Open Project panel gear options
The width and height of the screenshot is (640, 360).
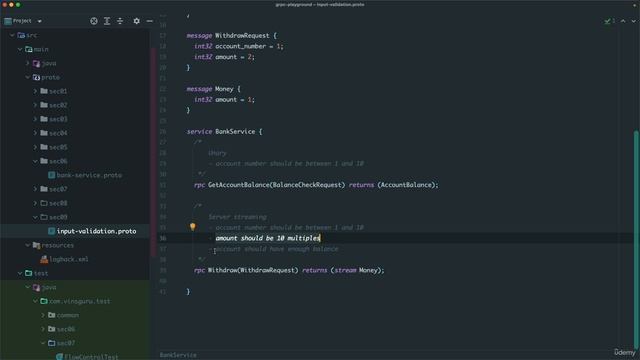(x=136, y=21)
